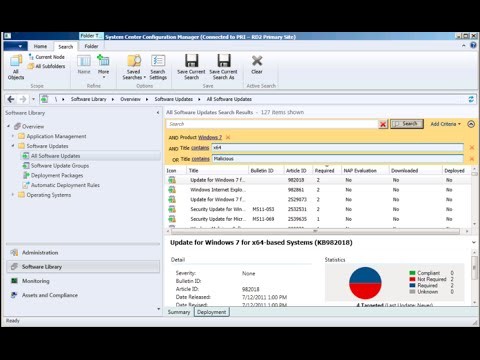The width and height of the screenshot is (480, 360).
Task: Click the Name refine icon
Action: (84, 64)
